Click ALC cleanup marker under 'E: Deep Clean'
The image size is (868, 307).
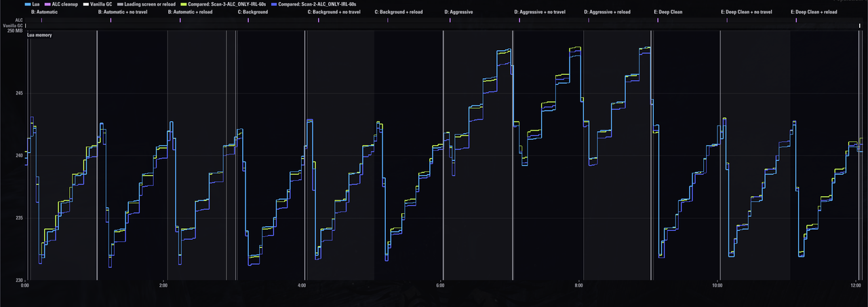click(x=658, y=20)
